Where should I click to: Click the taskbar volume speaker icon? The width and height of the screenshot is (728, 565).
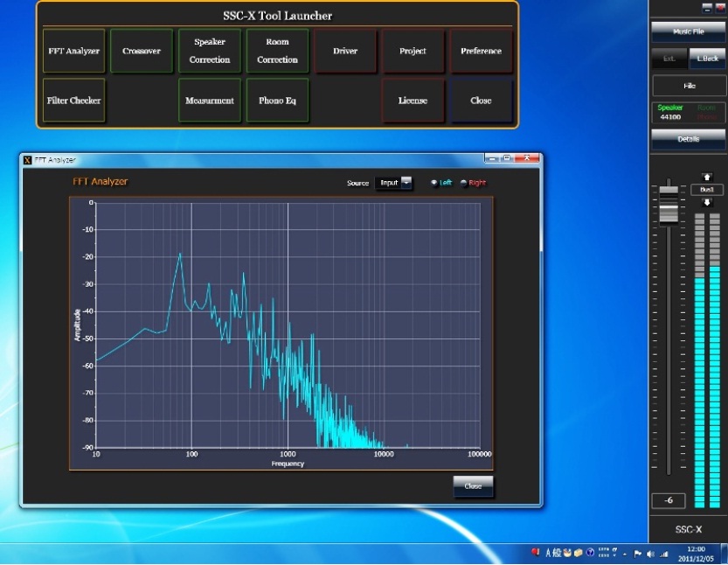pyautogui.click(x=651, y=554)
